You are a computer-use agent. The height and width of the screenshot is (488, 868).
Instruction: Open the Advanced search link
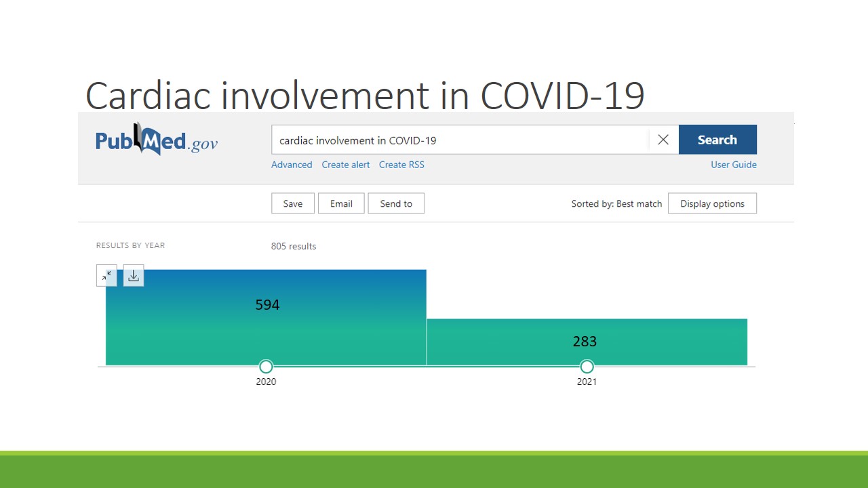[292, 165]
